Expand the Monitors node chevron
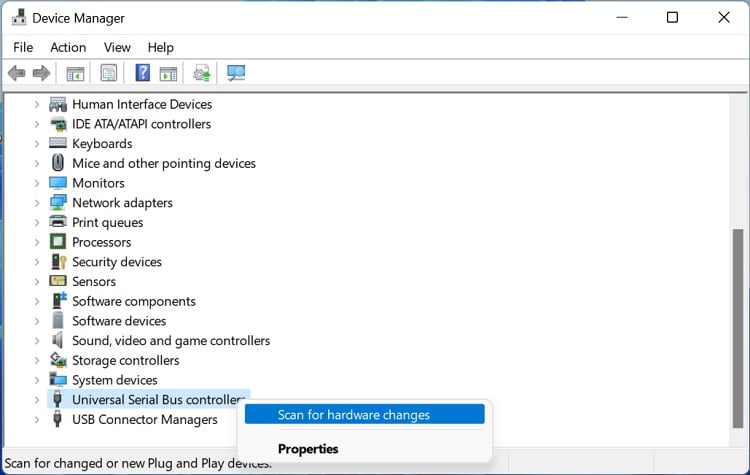This screenshot has height=475, width=750. point(37,183)
